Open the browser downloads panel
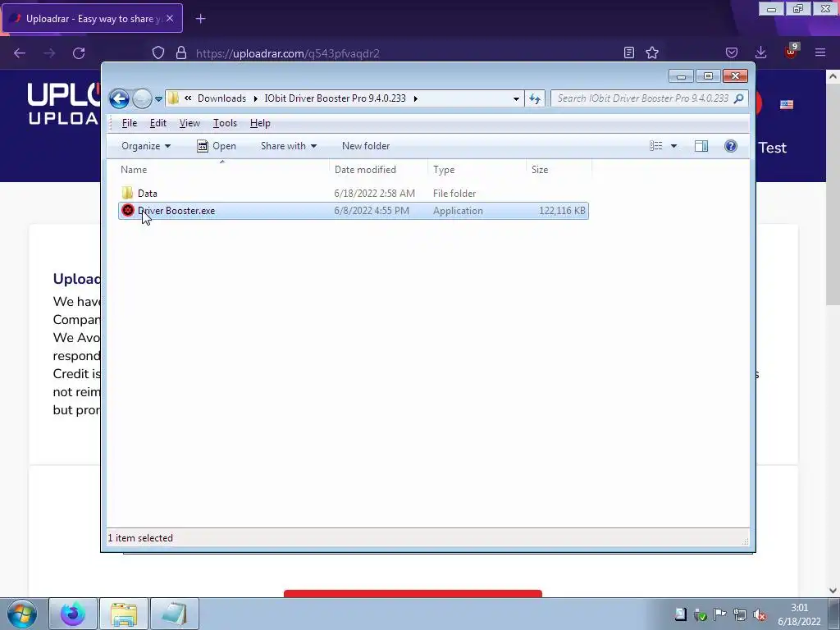 (760, 52)
